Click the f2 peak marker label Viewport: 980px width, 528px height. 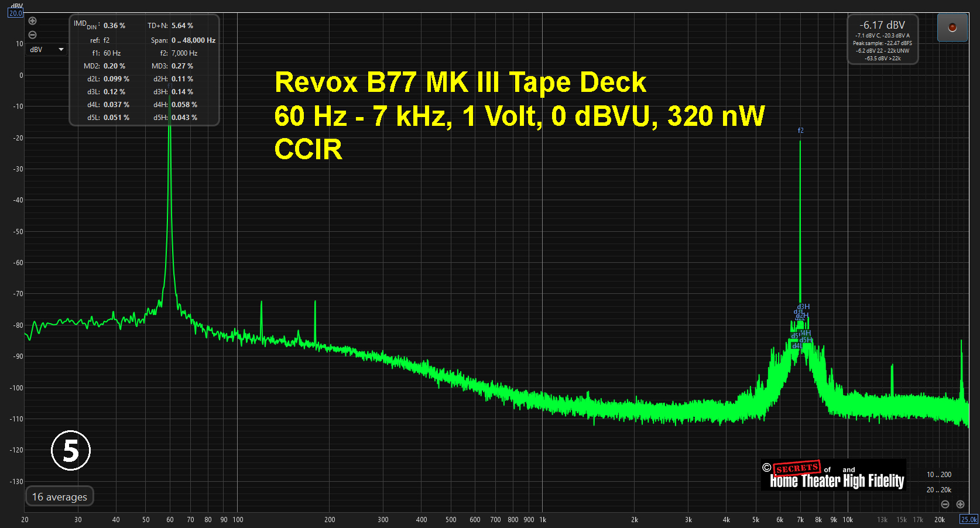pos(801,131)
